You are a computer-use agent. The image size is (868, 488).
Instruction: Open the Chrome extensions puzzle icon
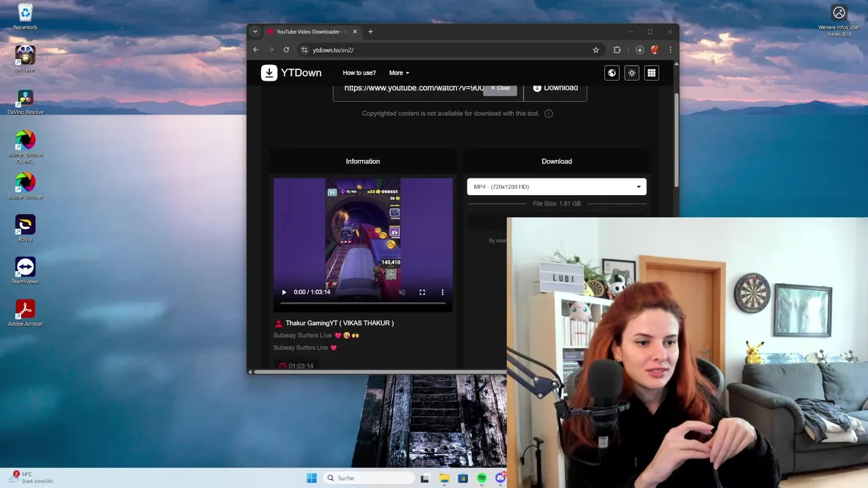617,49
